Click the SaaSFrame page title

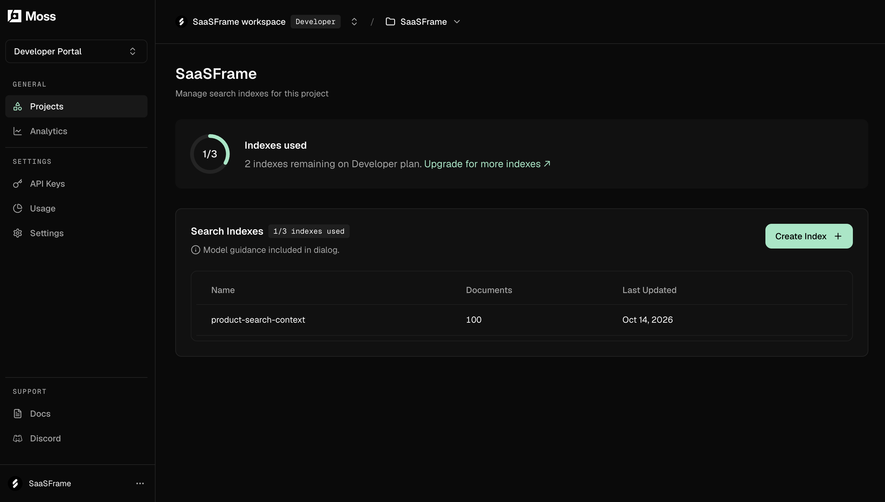click(x=216, y=73)
